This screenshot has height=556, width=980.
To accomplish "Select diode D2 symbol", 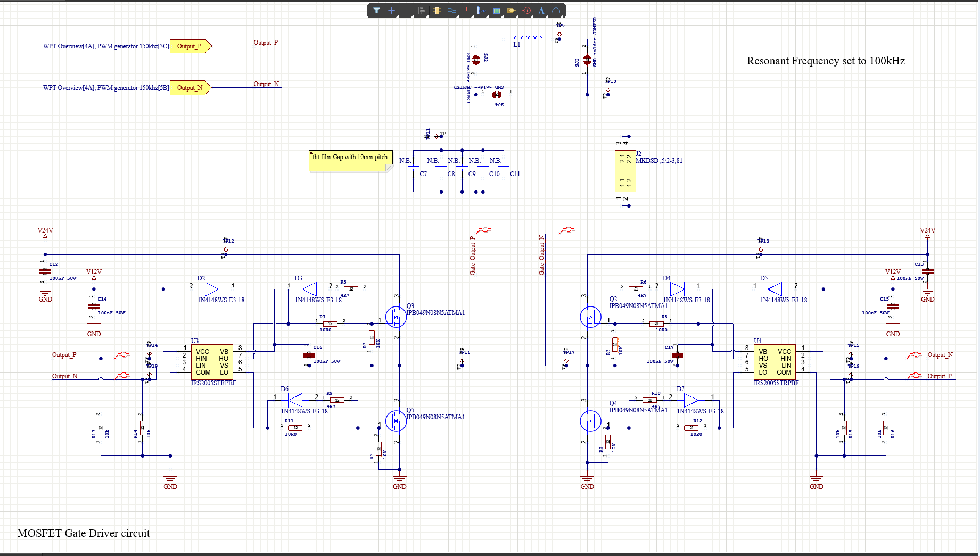I will tap(212, 289).
